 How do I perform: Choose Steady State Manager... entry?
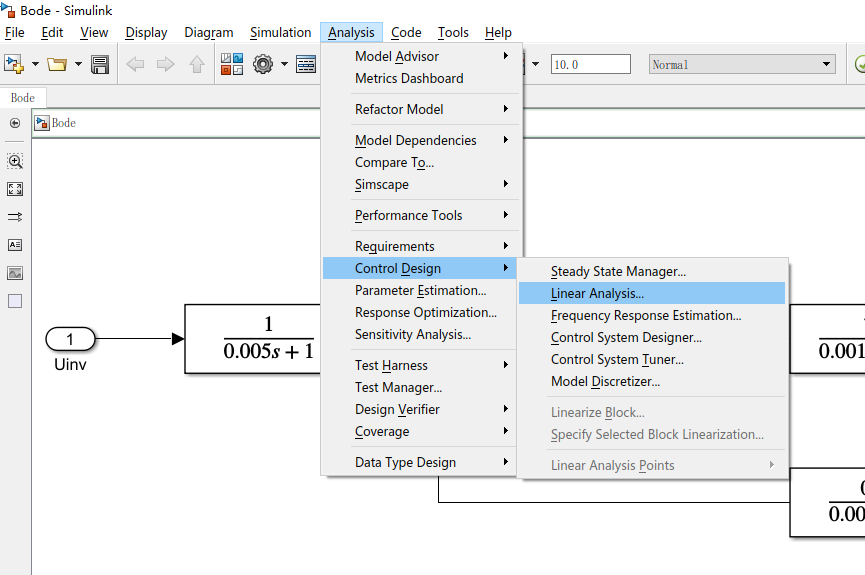[652, 271]
